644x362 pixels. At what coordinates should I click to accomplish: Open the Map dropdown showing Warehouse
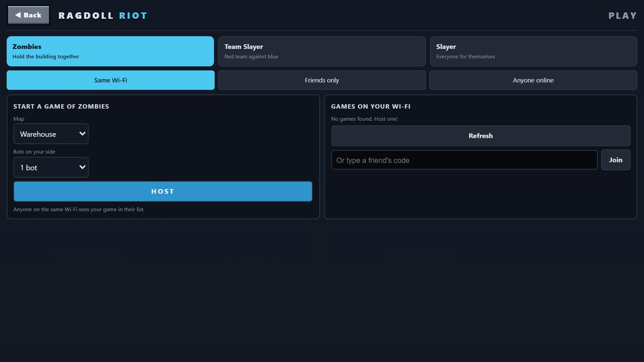[51, 134]
